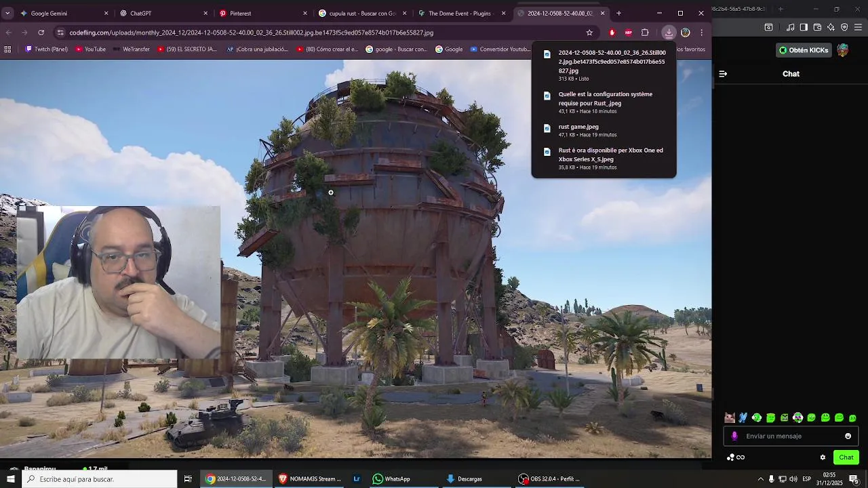The image size is (868, 488).
Task: Open the Chrome three-dot menu
Action: (702, 32)
